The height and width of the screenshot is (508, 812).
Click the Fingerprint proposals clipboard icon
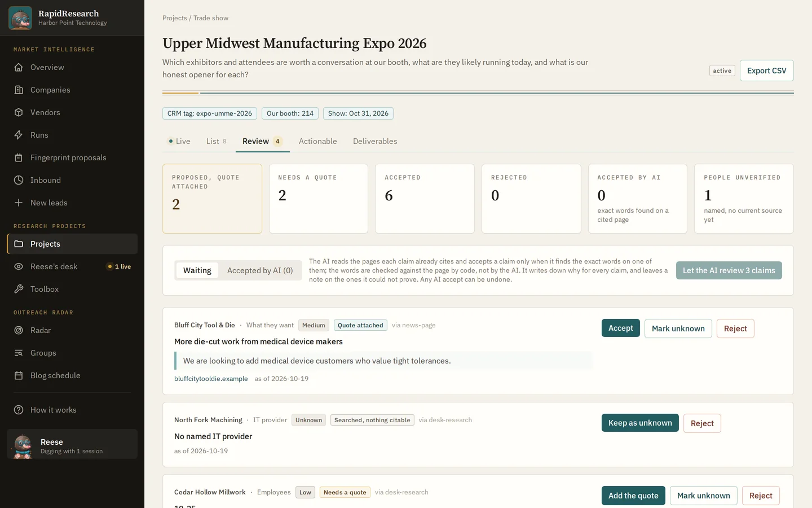click(19, 157)
